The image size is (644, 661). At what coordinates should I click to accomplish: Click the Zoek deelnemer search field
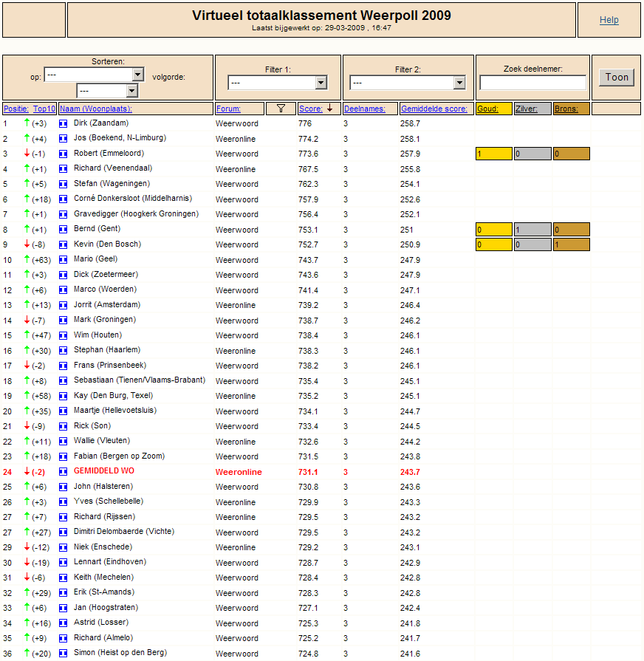coord(532,83)
